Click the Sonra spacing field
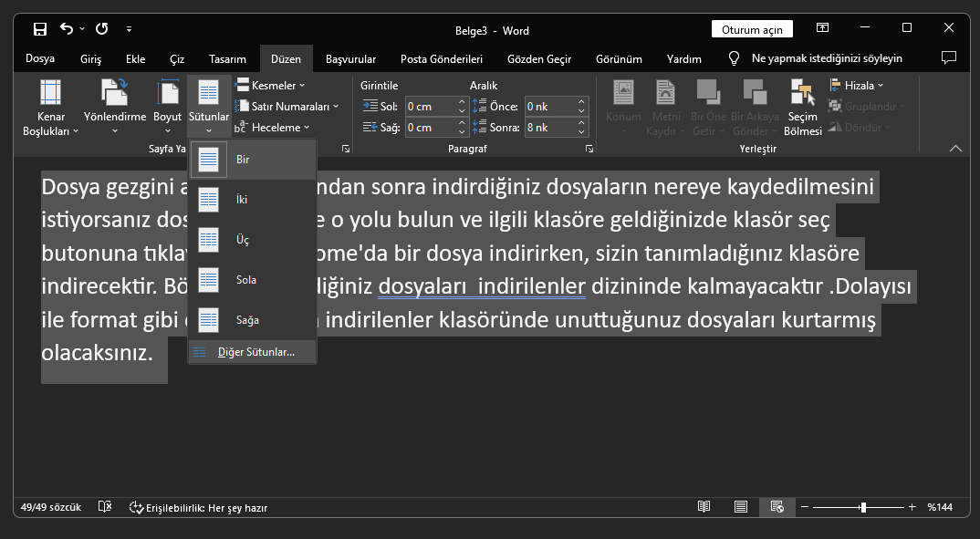The image size is (980, 539). pyautogui.click(x=549, y=128)
